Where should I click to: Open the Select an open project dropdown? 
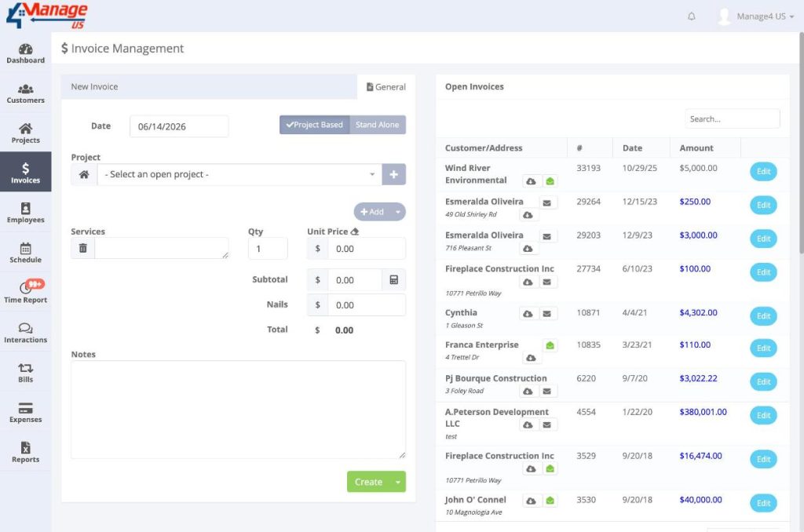click(239, 174)
